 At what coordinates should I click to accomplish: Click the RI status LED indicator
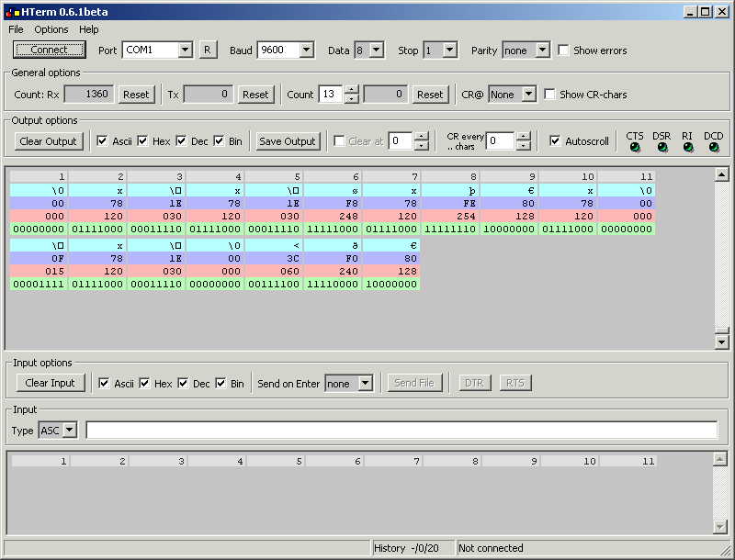click(688, 148)
